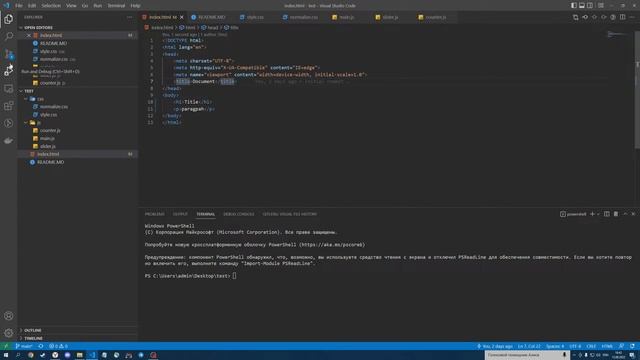The width and height of the screenshot is (640, 360).
Task: Toggle Primary Side Bar layout button
Action: click(x=573, y=5)
